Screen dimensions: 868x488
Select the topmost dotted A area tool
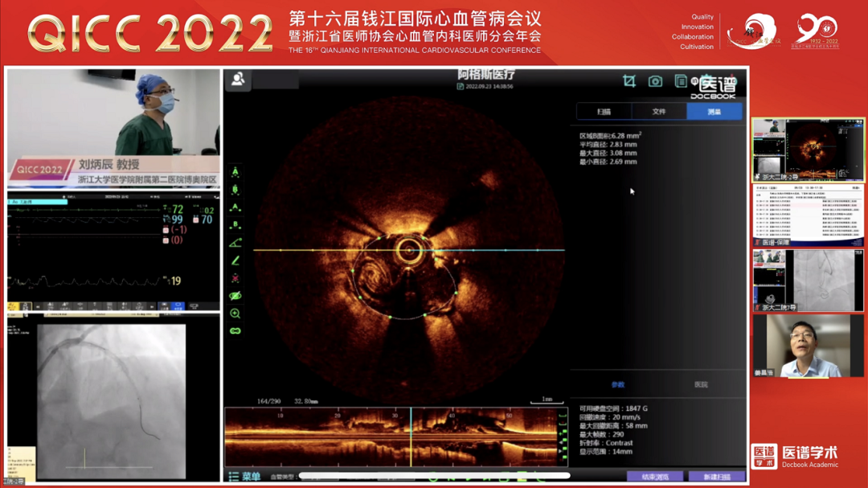point(235,172)
